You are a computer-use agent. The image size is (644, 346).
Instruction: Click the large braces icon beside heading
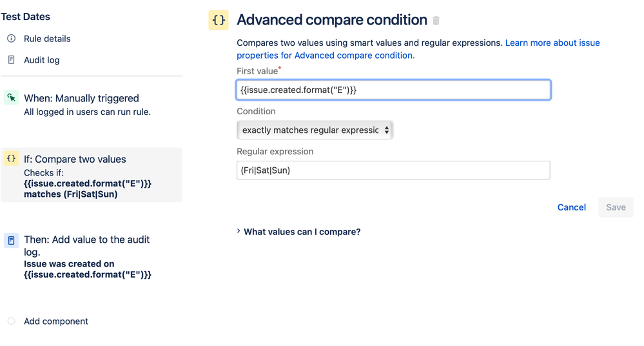219,20
